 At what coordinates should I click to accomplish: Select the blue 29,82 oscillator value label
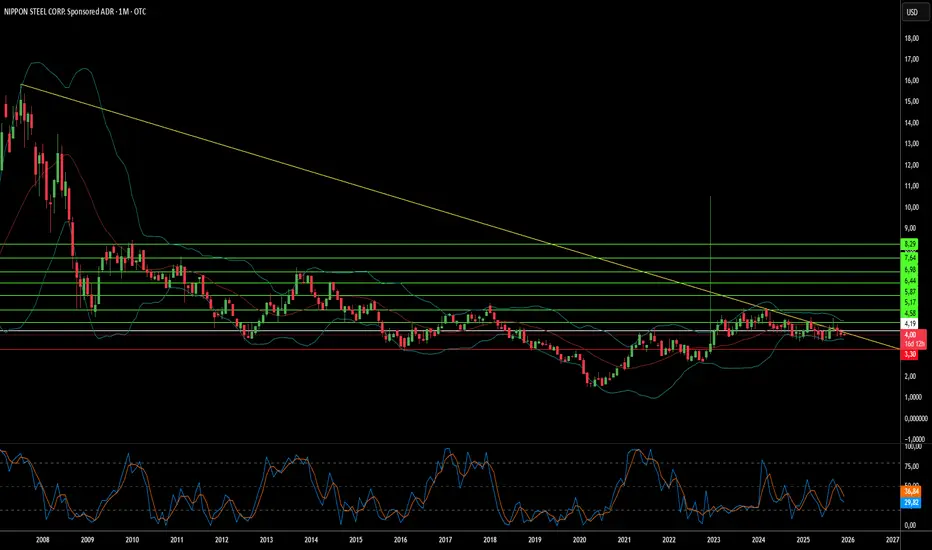[x=911, y=502]
